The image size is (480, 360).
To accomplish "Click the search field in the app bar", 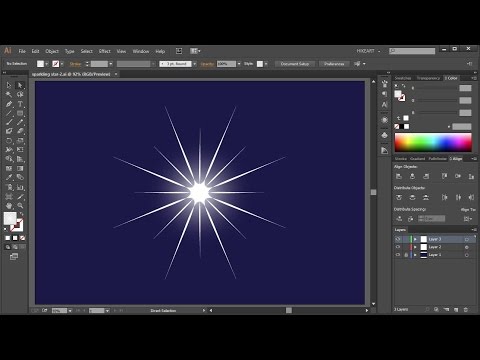I will tap(412, 51).
